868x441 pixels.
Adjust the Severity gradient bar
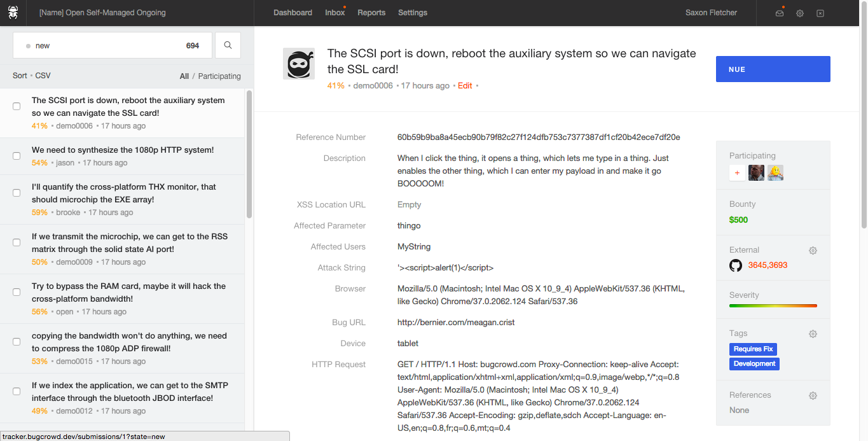(x=773, y=306)
